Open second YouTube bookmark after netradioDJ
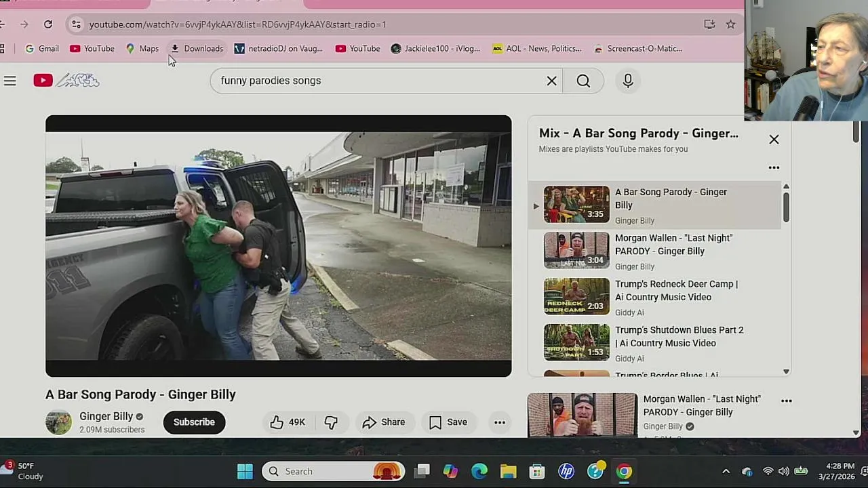This screenshot has height=488, width=868. click(358, 49)
